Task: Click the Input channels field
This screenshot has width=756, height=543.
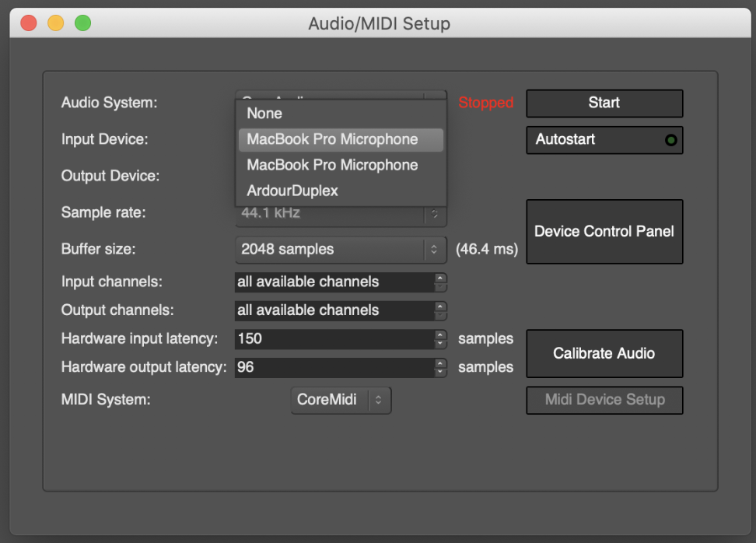Action: [334, 282]
